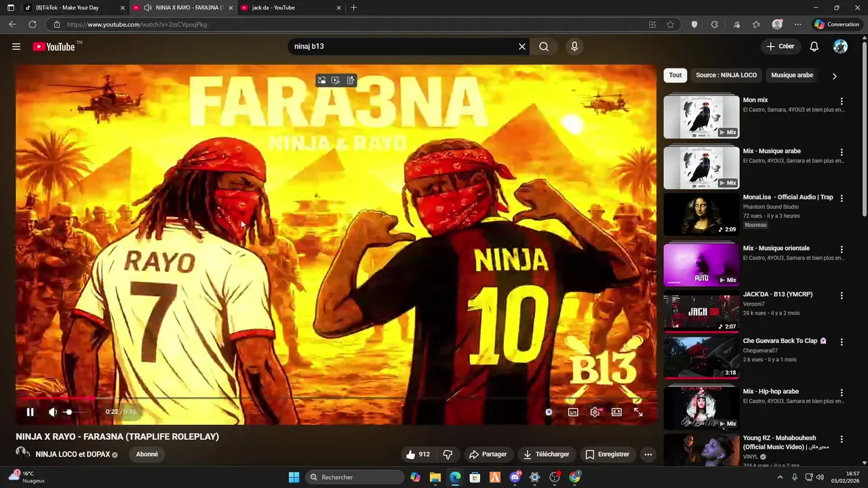
Task: Show next filter chips with arrow
Action: pyautogui.click(x=834, y=76)
